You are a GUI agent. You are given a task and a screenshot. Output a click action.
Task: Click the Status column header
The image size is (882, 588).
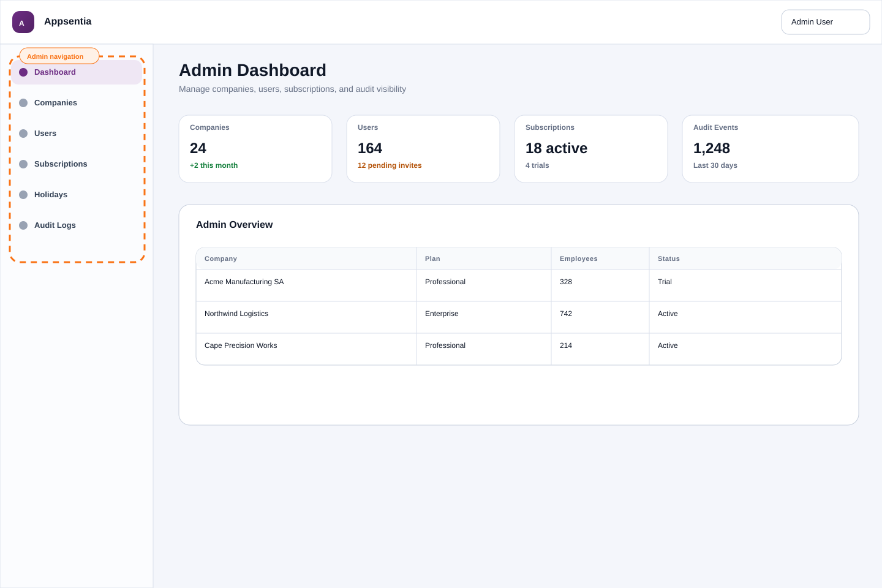tap(745, 258)
